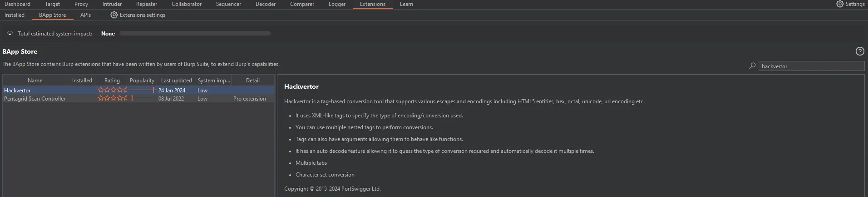Open the APIs sub-tab
The width and height of the screenshot is (868, 197).
click(85, 15)
